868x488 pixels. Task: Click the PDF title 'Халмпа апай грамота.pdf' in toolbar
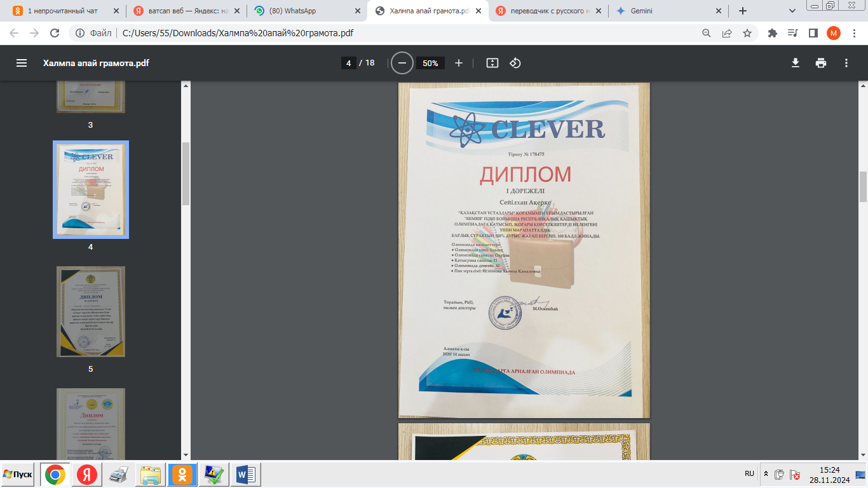click(x=96, y=63)
